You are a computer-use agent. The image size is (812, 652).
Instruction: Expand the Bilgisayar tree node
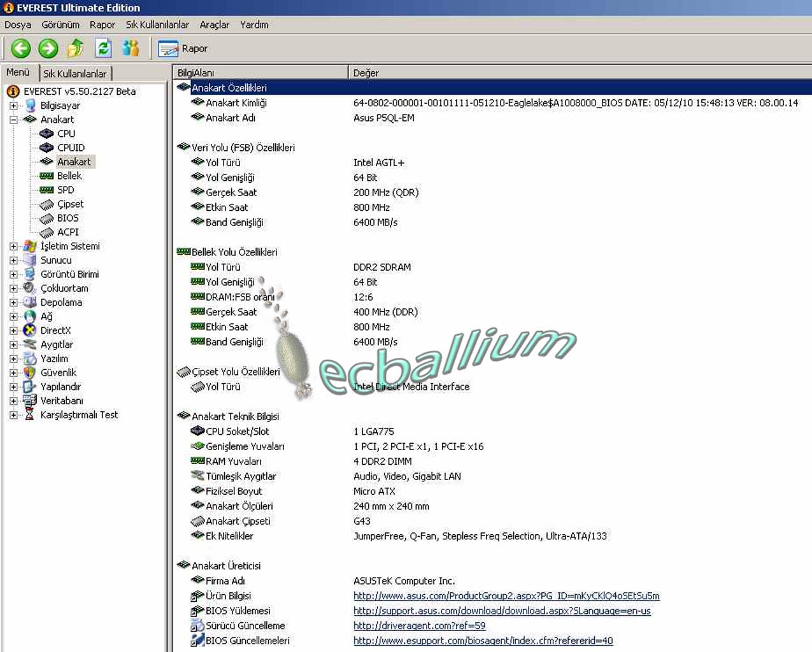(13, 106)
